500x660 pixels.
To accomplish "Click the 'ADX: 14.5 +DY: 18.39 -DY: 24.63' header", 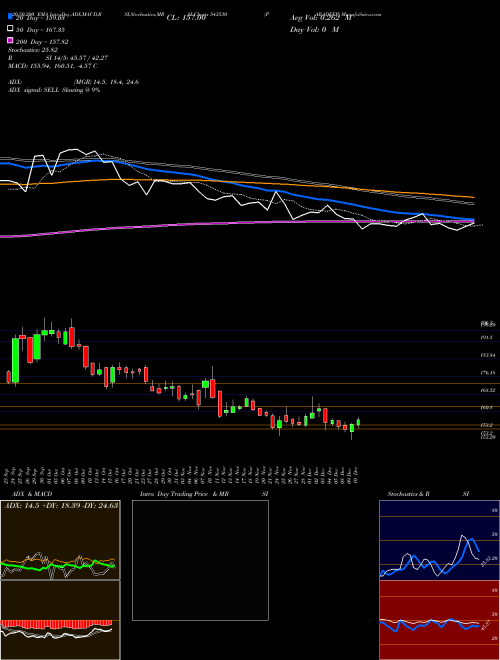I will (61, 505).
